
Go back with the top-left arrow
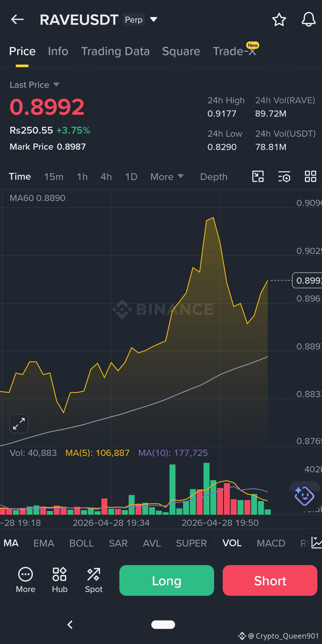click(17, 19)
